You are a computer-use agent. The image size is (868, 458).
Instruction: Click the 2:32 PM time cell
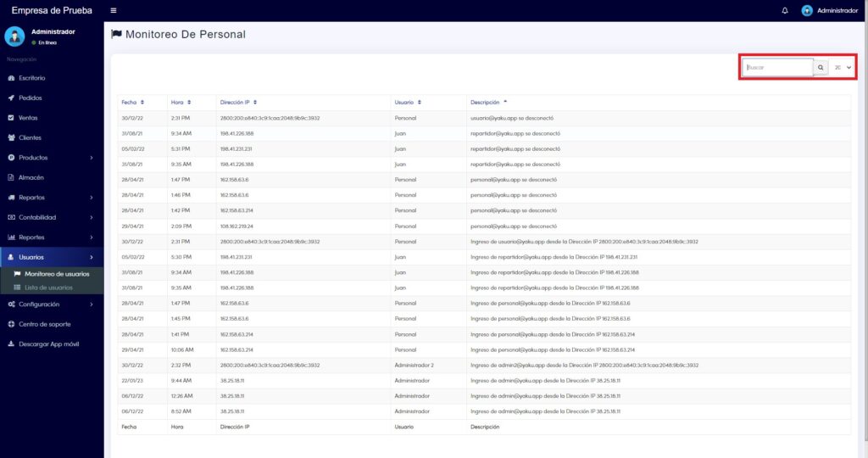point(181,366)
